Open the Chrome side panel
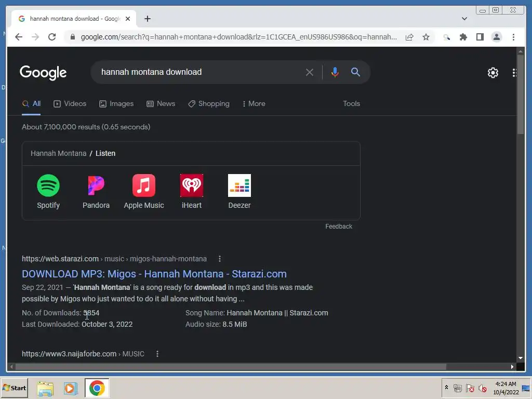Viewport: 532px width, 399px height. click(x=480, y=37)
